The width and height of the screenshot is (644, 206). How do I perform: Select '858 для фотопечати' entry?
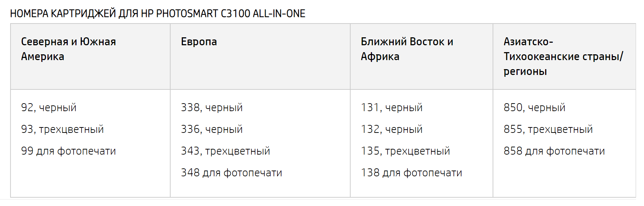coord(554,151)
